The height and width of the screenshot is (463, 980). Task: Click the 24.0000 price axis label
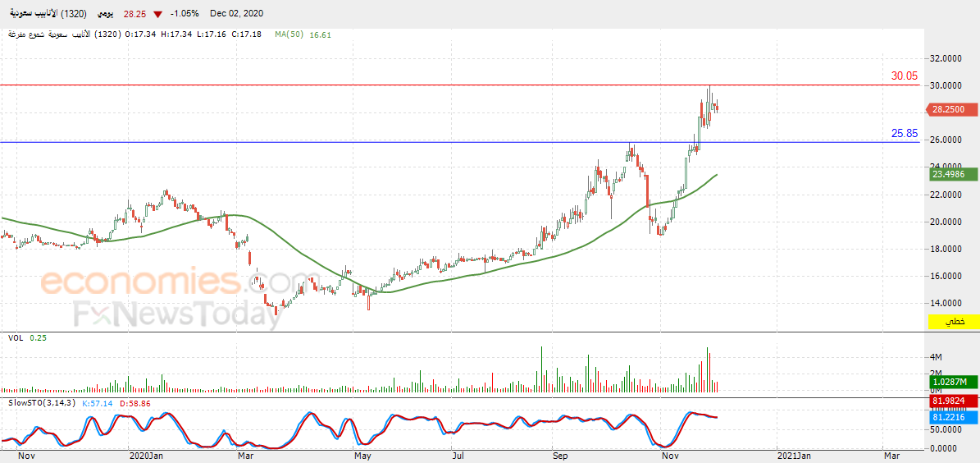tap(947, 167)
